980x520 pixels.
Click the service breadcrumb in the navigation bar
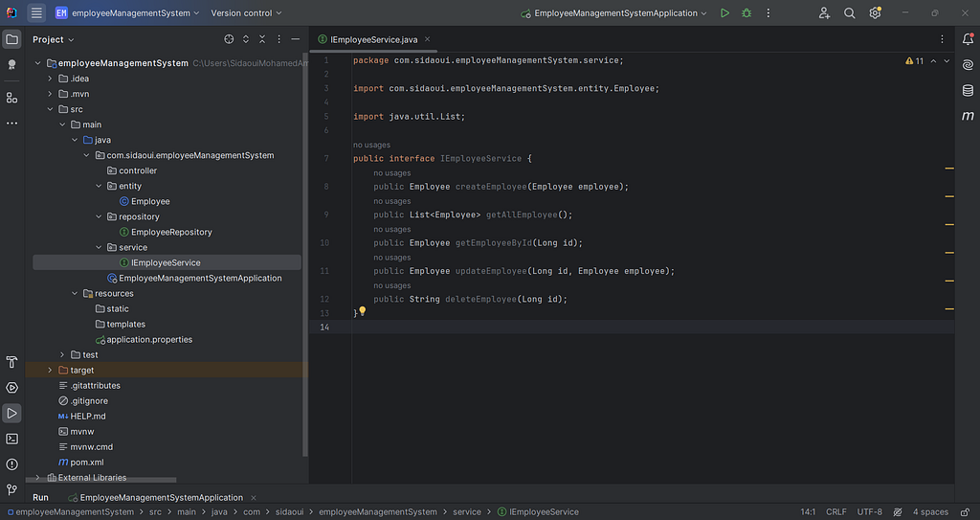[x=467, y=512]
